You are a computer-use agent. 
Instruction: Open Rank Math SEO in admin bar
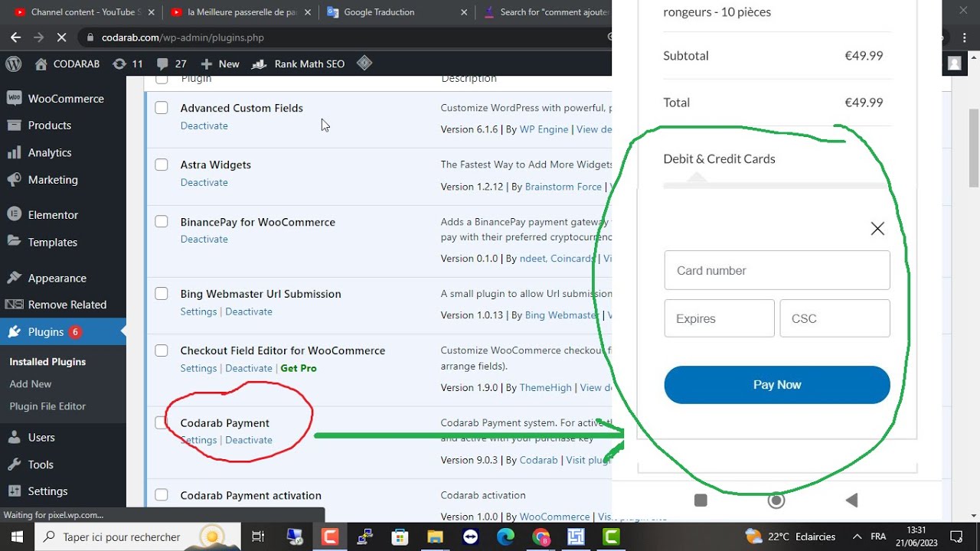click(x=299, y=64)
